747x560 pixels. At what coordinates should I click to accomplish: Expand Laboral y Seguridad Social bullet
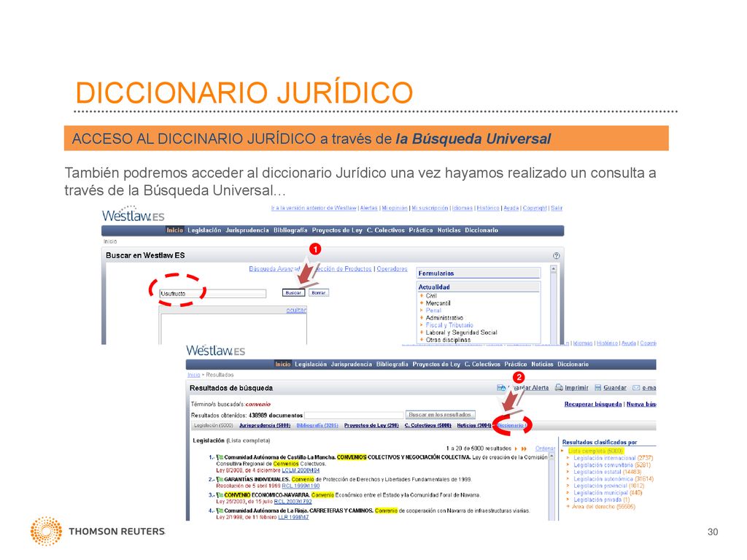(x=422, y=332)
